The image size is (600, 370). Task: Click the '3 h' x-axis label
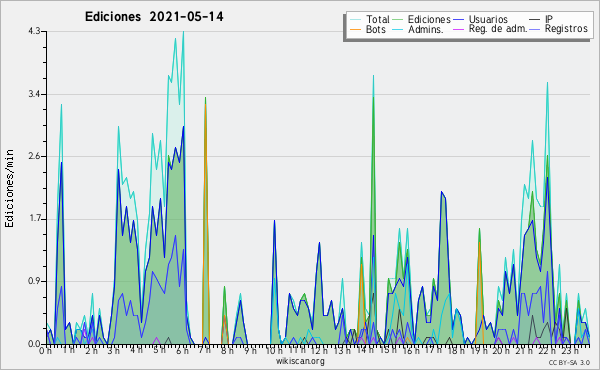click(x=114, y=351)
